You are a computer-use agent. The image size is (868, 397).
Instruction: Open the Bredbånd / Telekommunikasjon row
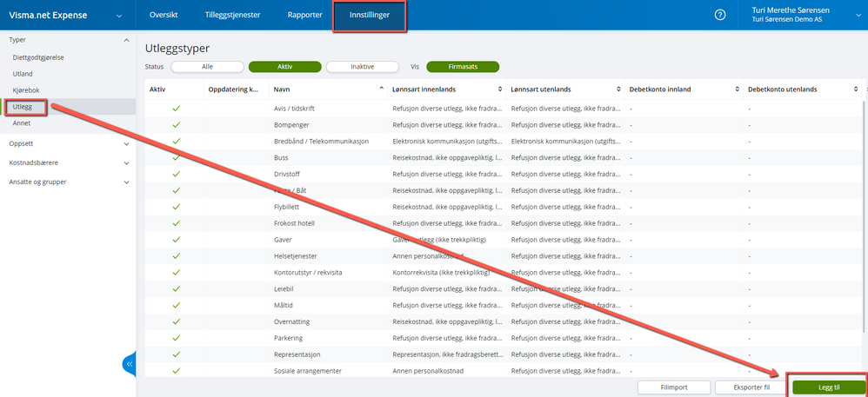[x=503, y=141]
